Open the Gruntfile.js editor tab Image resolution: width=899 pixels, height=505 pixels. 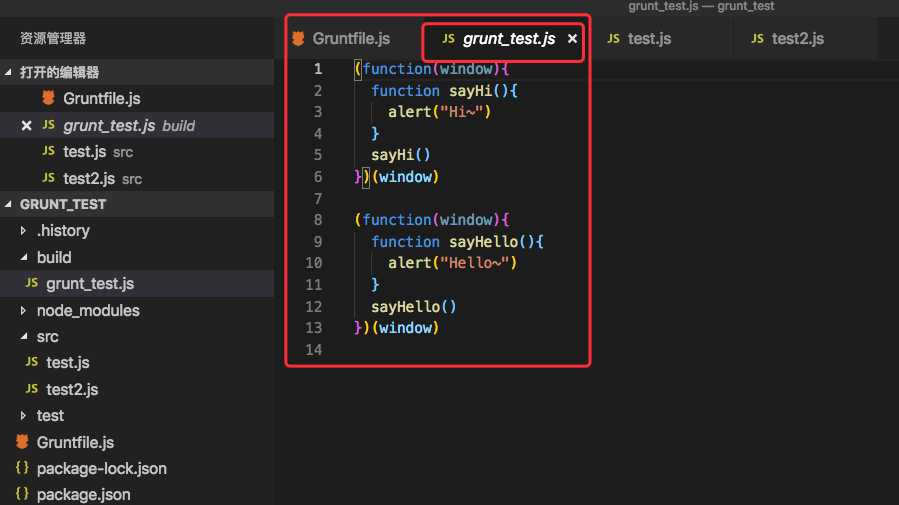click(x=351, y=38)
